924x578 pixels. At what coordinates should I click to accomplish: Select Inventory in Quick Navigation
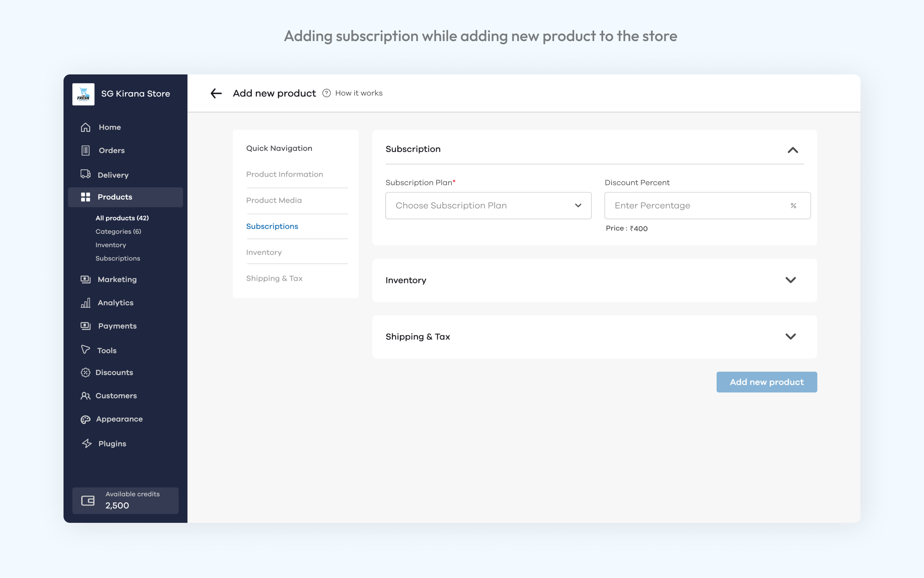[264, 252]
